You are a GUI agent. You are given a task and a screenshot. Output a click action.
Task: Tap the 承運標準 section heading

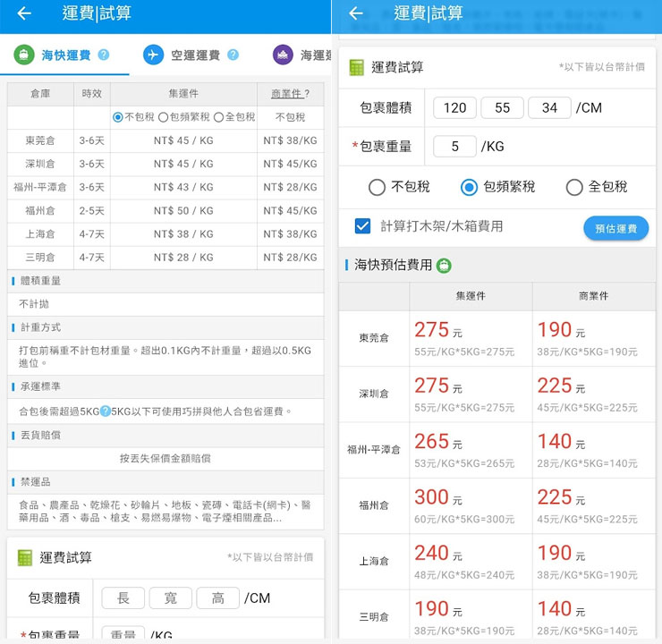coord(41,386)
